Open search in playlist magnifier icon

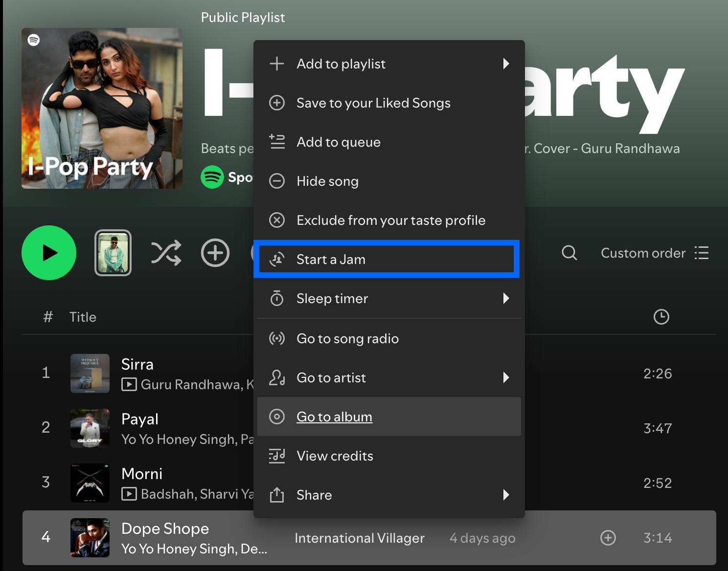(569, 253)
